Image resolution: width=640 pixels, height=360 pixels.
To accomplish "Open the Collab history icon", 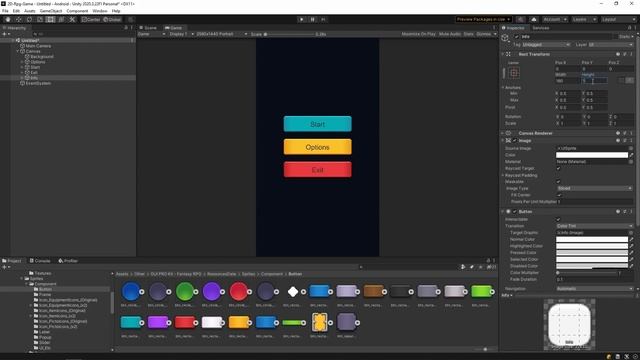I will tap(520, 19).
